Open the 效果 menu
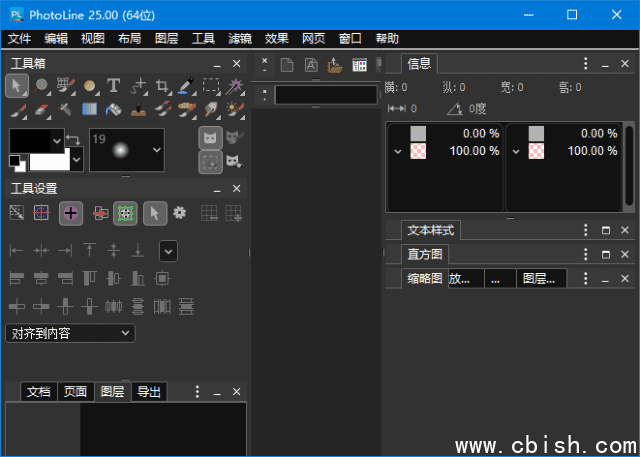Viewport: 640px width, 457px height. point(276,39)
